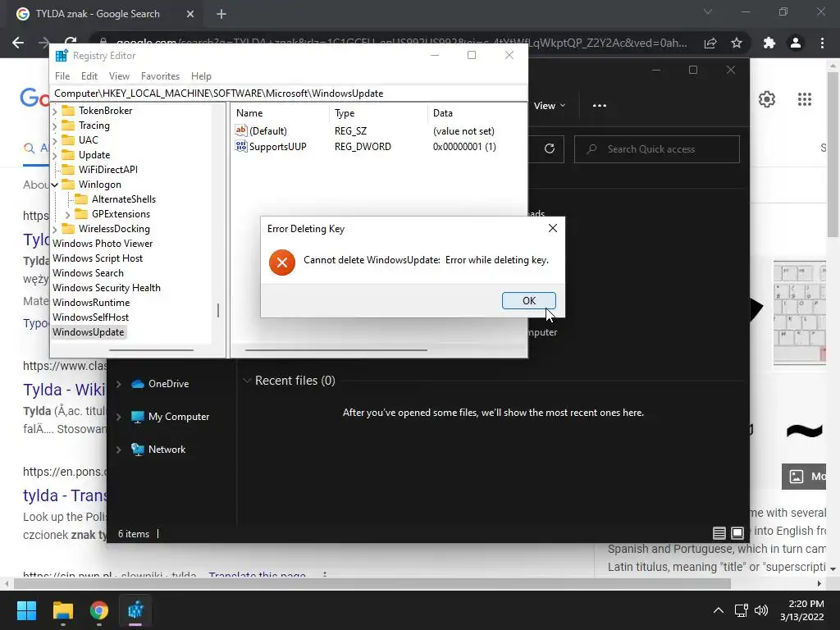
Task: Select the TokenBroker folder icon
Action: 68,111
